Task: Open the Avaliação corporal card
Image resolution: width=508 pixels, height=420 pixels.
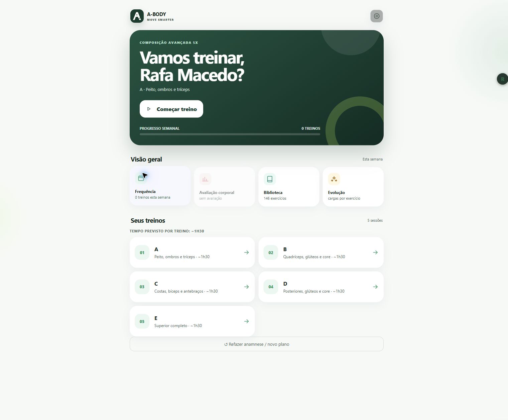Action: [225, 187]
